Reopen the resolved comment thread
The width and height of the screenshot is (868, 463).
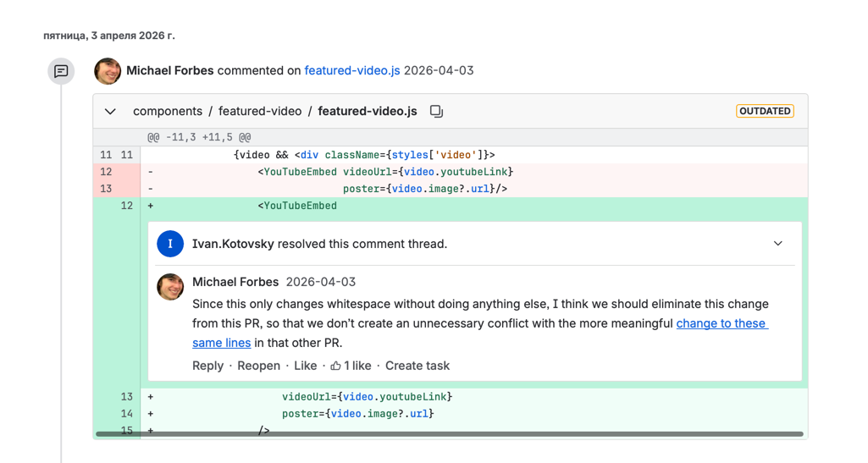258,366
